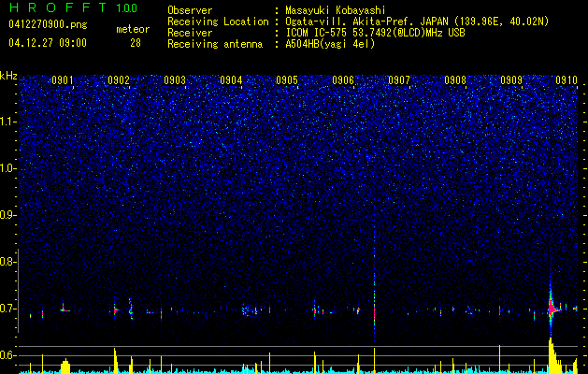588x374 pixels.
Task: Click the observer name Masayuki Kobayashi
Action: [336, 10]
